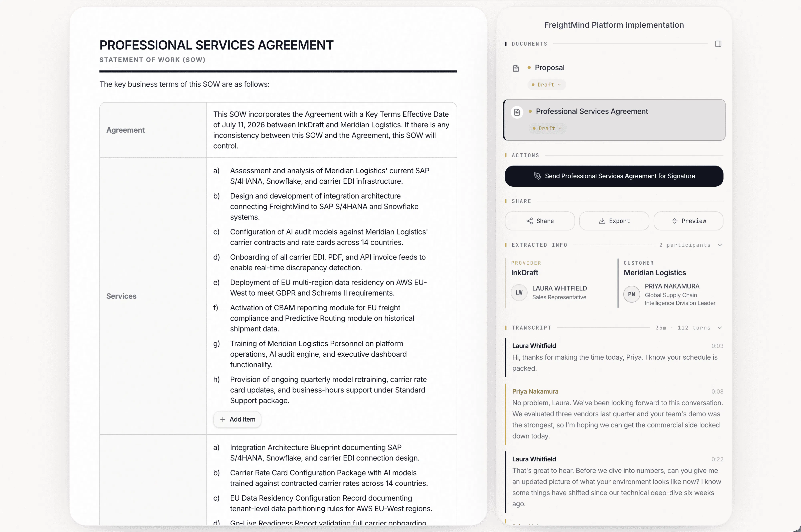The width and height of the screenshot is (801, 532).
Task: Open the Professional Services Agreement Draft status dropdown
Action: (547, 128)
